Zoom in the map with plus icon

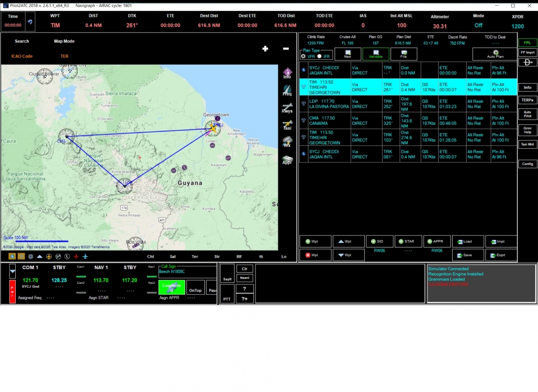tap(265, 49)
